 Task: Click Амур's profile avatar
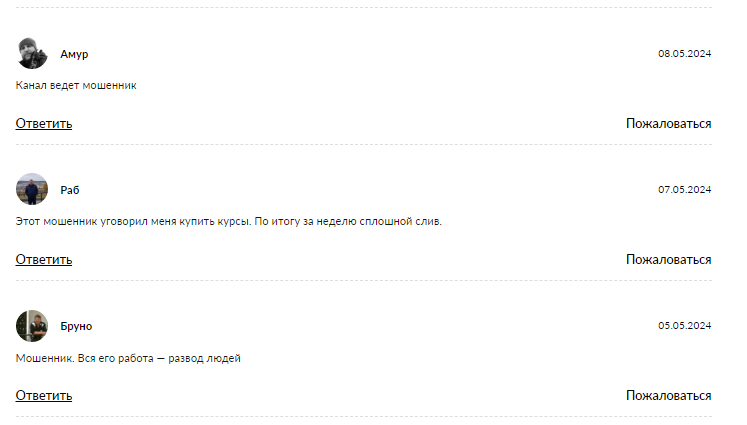coord(32,53)
